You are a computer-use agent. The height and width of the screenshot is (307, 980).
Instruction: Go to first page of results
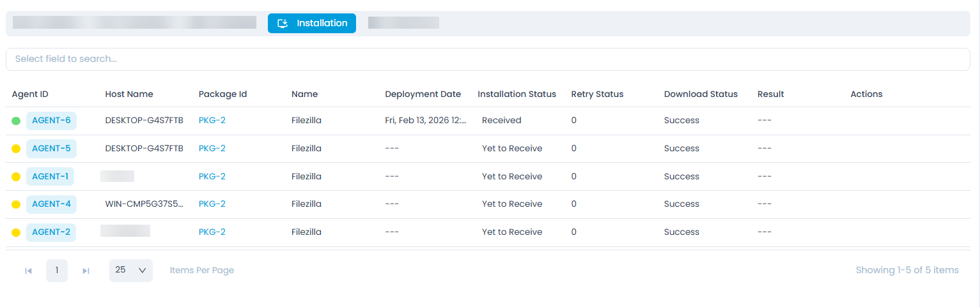[28, 271]
